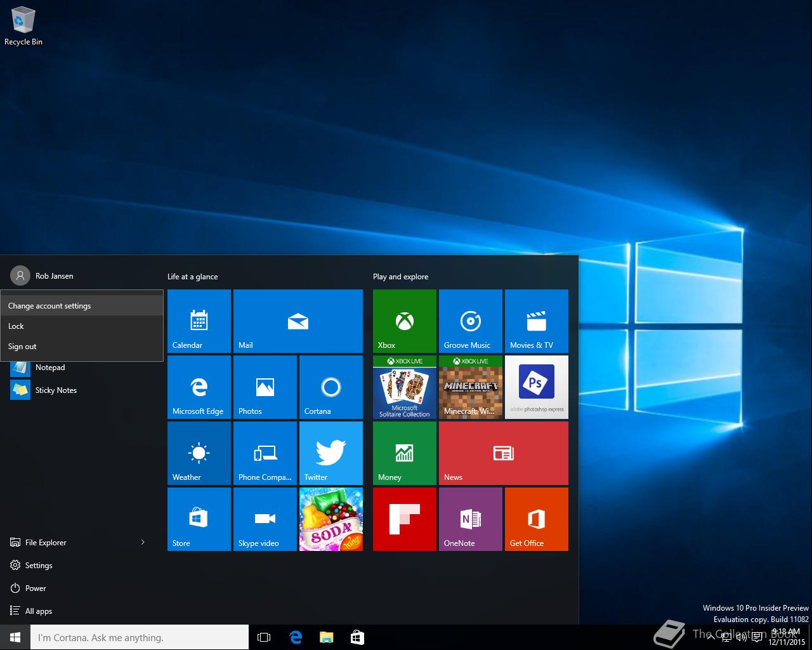This screenshot has height=650, width=812.
Task: Click the volume tray icon
Action: [741, 637]
